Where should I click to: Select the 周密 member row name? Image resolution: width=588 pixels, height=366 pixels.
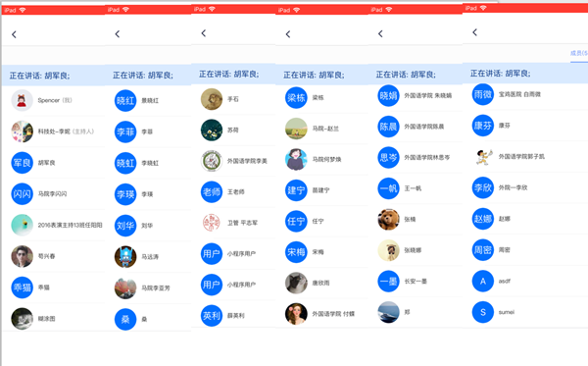click(505, 249)
